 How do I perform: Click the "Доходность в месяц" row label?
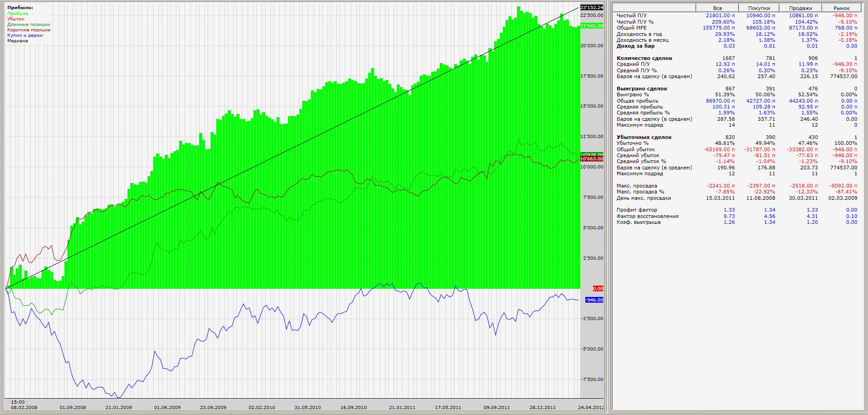(643, 40)
